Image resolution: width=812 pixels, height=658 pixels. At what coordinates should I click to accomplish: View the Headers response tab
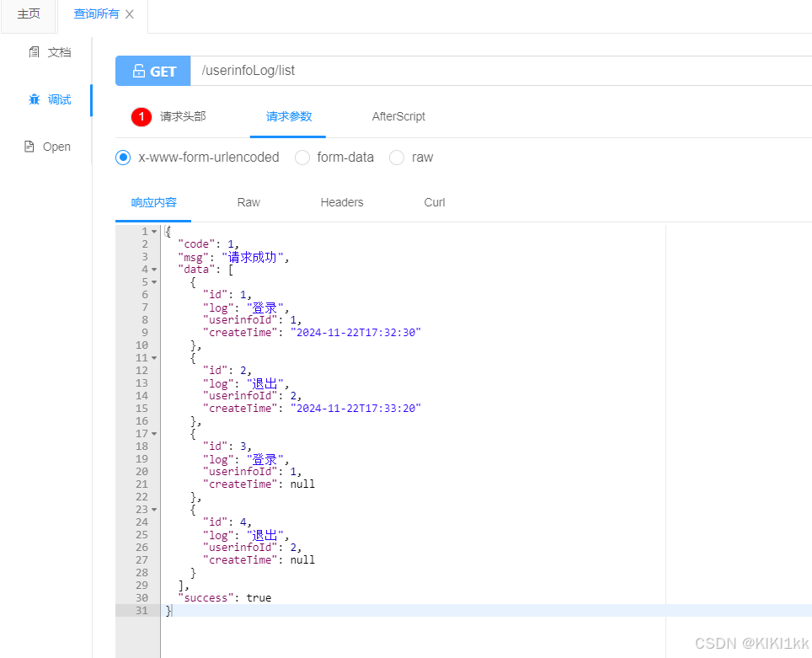pyautogui.click(x=341, y=202)
